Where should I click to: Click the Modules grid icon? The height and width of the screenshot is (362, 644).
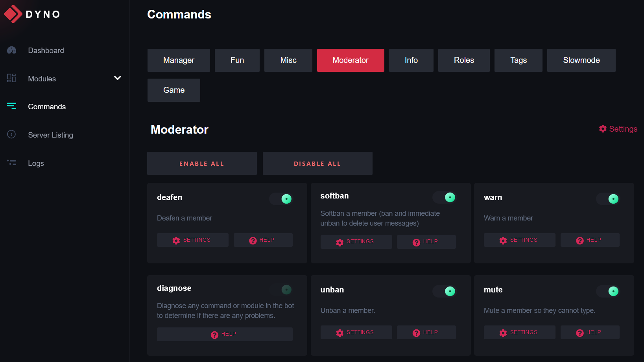[x=11, y=78]
